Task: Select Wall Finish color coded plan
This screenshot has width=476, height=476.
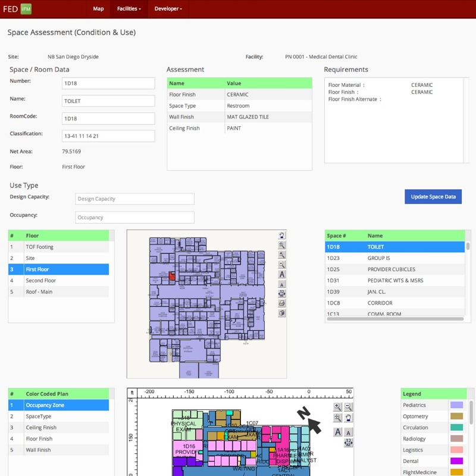Action: click(58, 450)
